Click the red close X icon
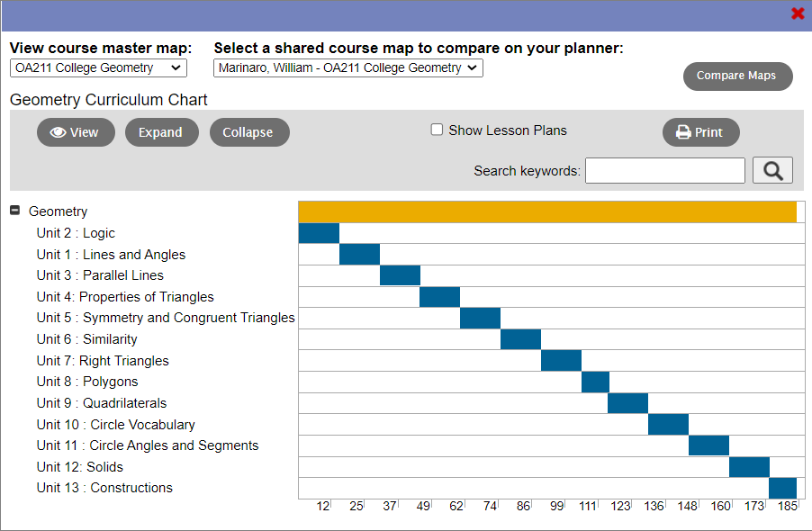This screenshot has height=531, width=812. (x=798, y=13)
